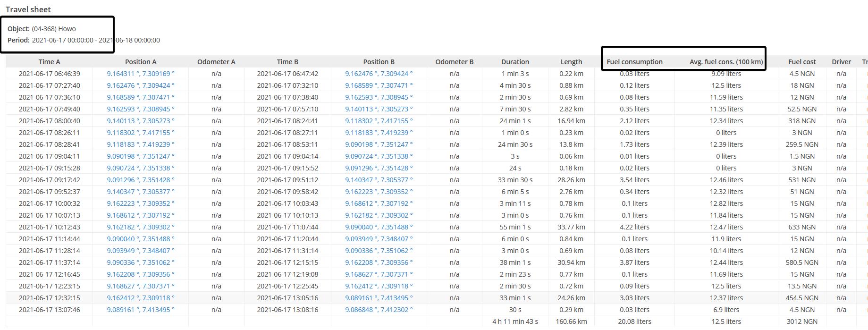The height and width of the screenshot is (330, 868).
Task: Open Position B link 9.086848, 7.412302
Action: pyautogui.click(x=379, y=310)
